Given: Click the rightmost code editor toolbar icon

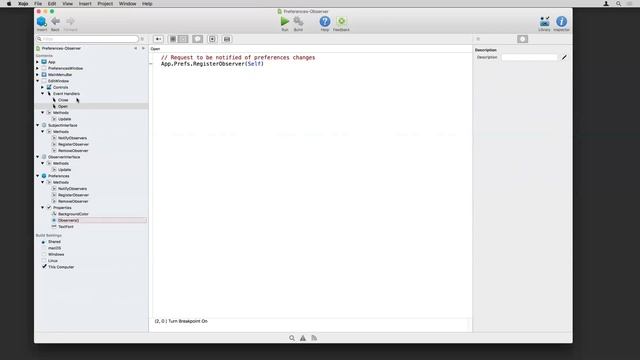Looking at the screenshot, I should [x=227, y=39].
